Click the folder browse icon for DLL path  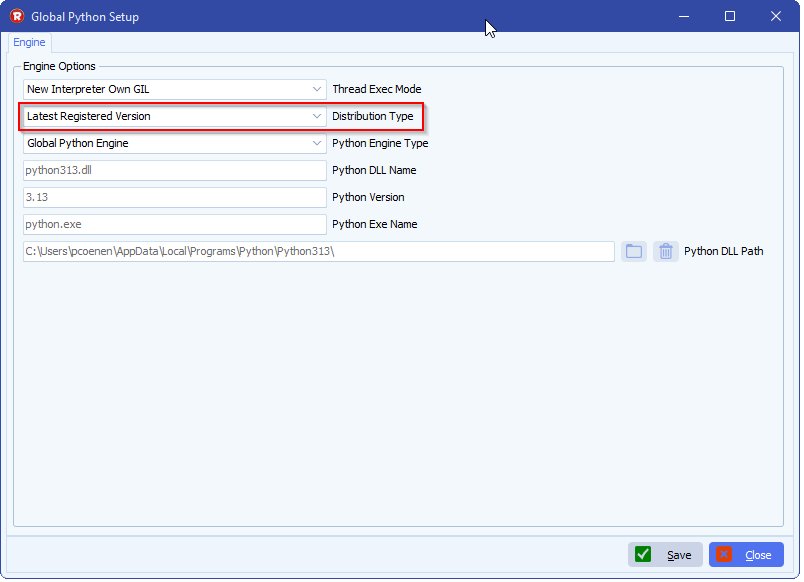click(x=634, y=251)
